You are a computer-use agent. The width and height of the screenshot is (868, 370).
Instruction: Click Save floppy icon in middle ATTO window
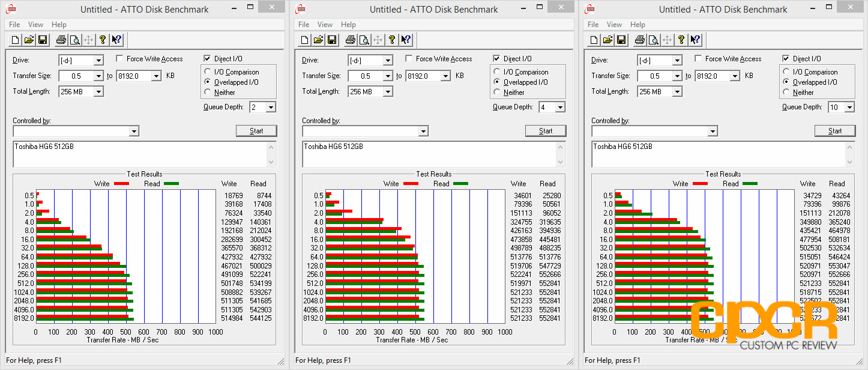tap(332, 40)
